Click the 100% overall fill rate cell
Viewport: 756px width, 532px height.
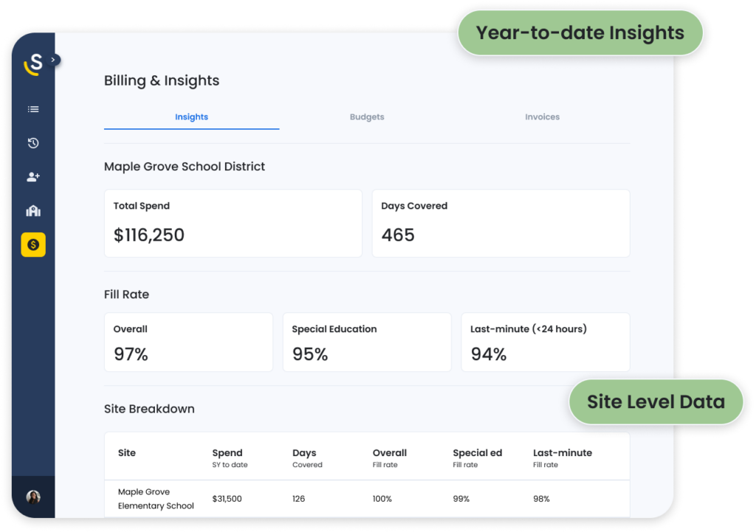click(x=382, y=499)
